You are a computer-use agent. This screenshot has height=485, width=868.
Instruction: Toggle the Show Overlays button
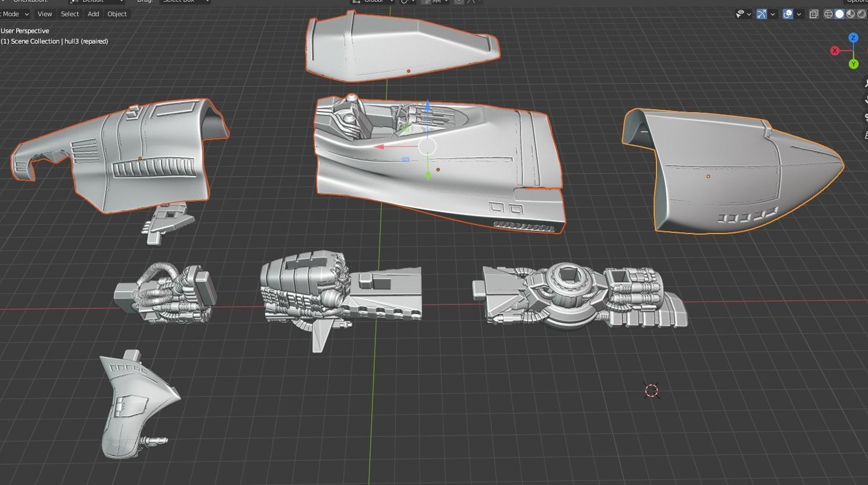point(788,14)
